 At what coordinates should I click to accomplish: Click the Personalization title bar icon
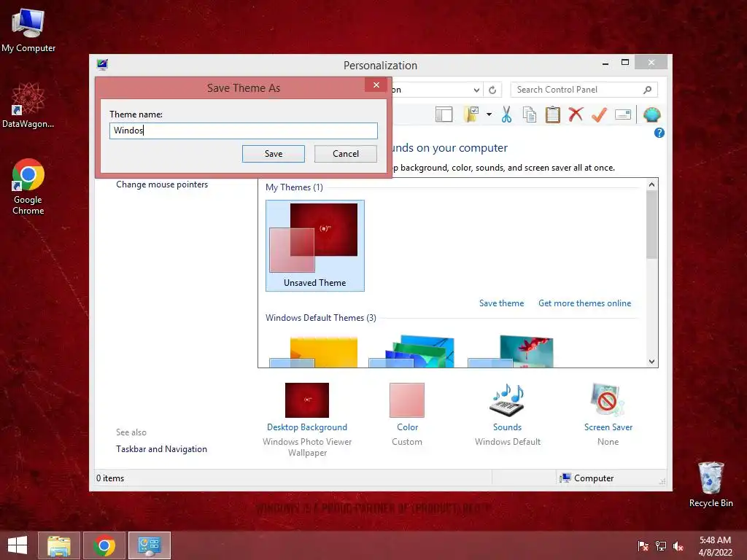[x=102, y=65]
